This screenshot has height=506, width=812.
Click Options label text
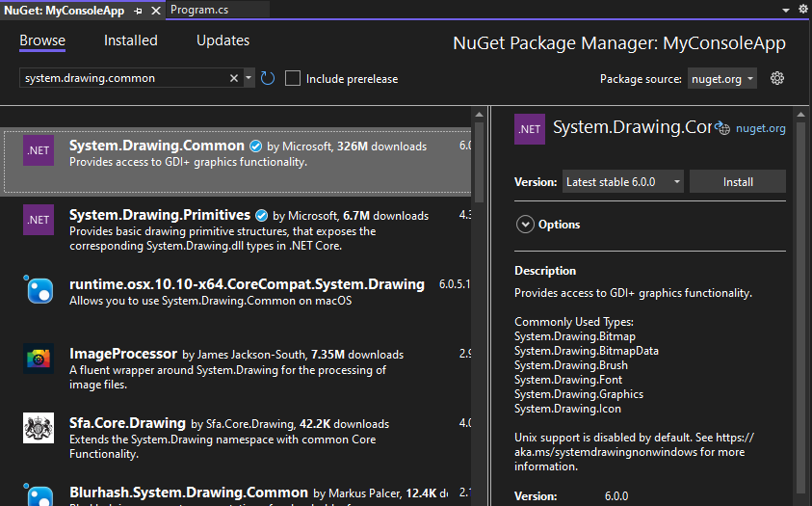coord(560,225)
